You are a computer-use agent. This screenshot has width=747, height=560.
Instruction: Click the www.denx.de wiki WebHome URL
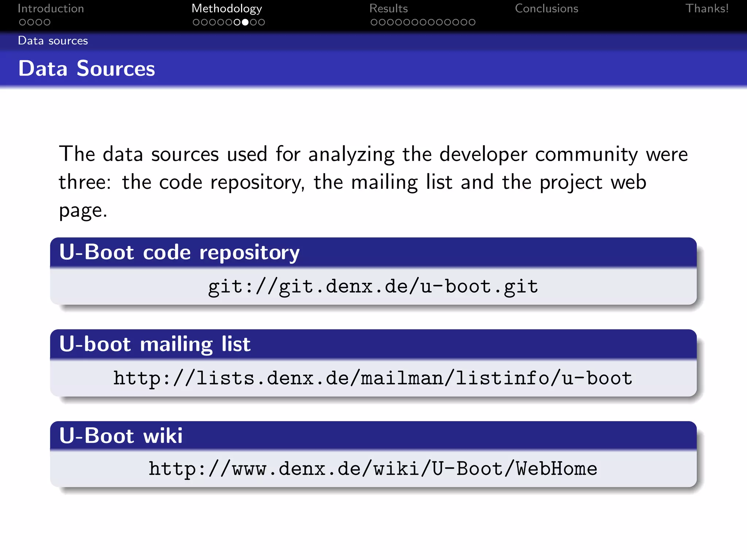[x=373, y=469]
